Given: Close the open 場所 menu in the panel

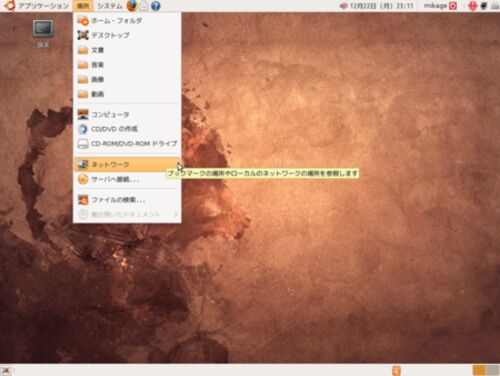Looking at the screenshot, I should [83, 6].
